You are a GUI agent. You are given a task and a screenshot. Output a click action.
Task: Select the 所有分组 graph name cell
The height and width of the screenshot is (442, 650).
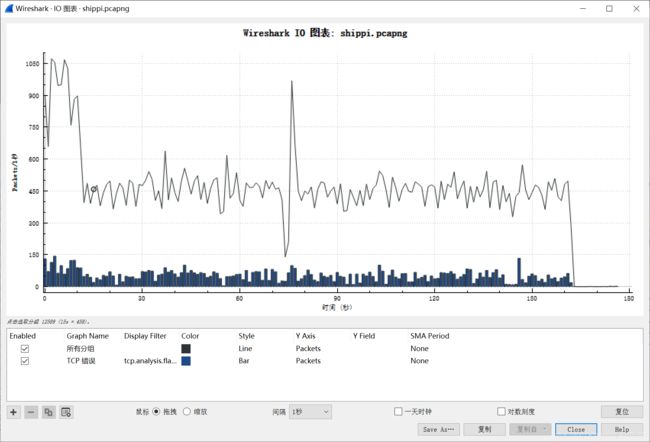[x=80, y=349]
